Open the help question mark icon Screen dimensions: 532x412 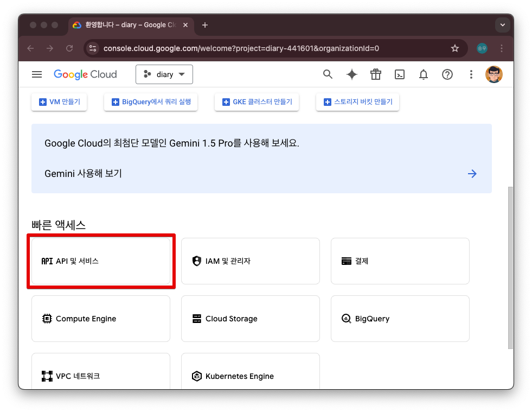pos(447,74)
